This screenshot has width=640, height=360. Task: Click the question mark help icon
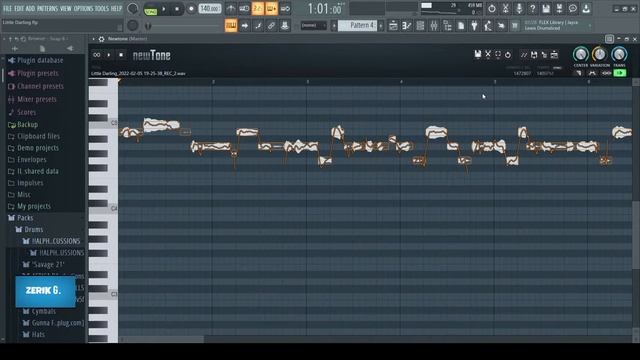pyautogui.click(x=532, y=8)
